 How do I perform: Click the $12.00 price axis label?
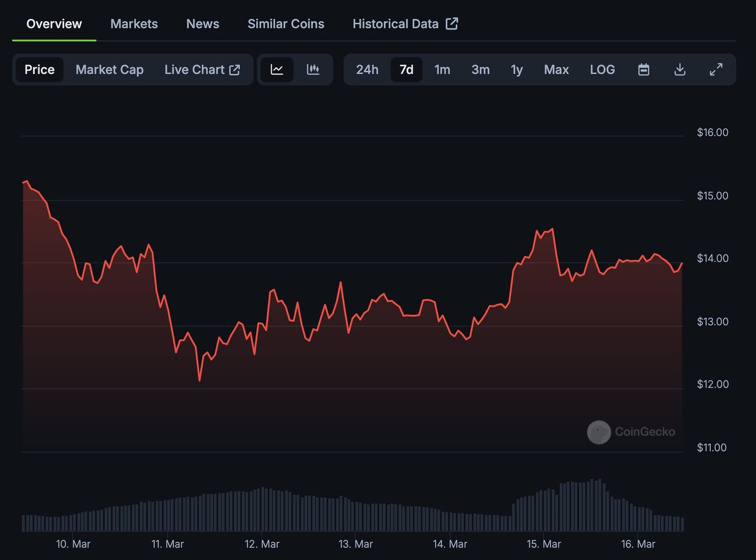click(712, 384)
